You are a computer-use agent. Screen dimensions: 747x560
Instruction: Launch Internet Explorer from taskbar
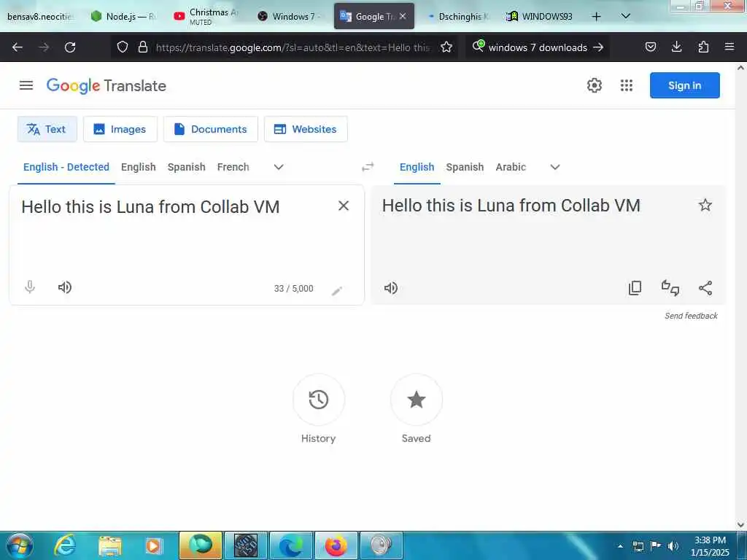pyautogui.click(x=64, y=545)
